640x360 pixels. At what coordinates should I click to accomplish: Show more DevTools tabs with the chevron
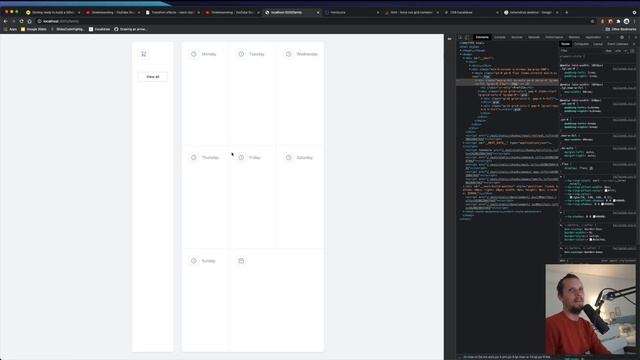coord(607,37)
